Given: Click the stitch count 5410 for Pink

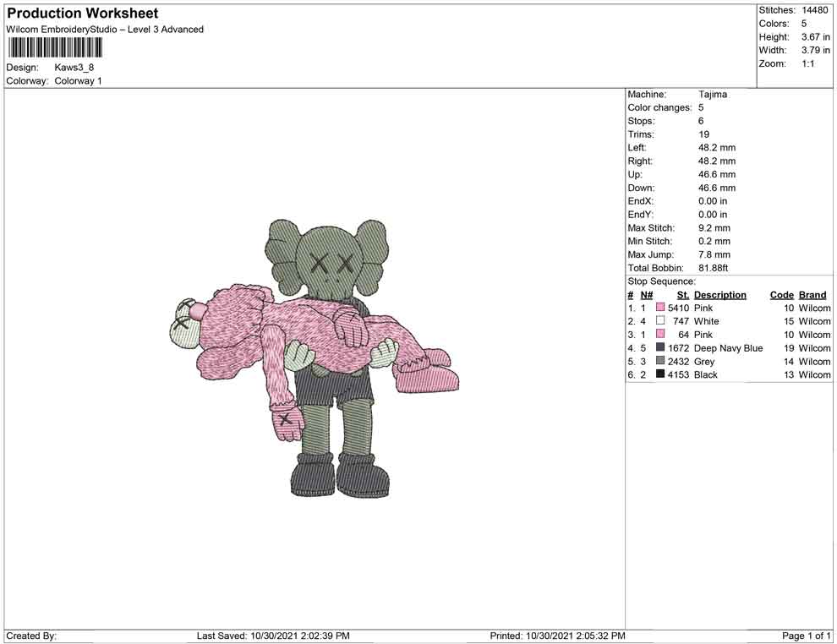Looking at the screenshot, I should 678,308.
